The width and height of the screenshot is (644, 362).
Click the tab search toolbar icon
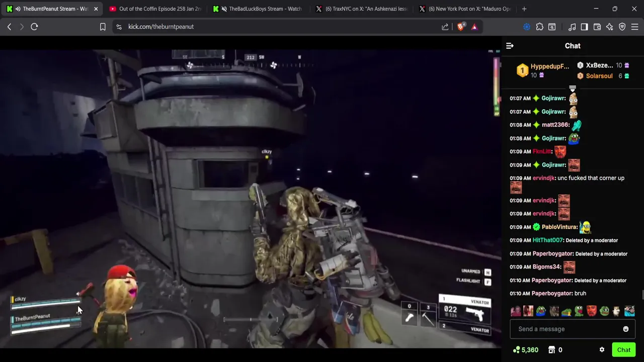click(552, 27)
